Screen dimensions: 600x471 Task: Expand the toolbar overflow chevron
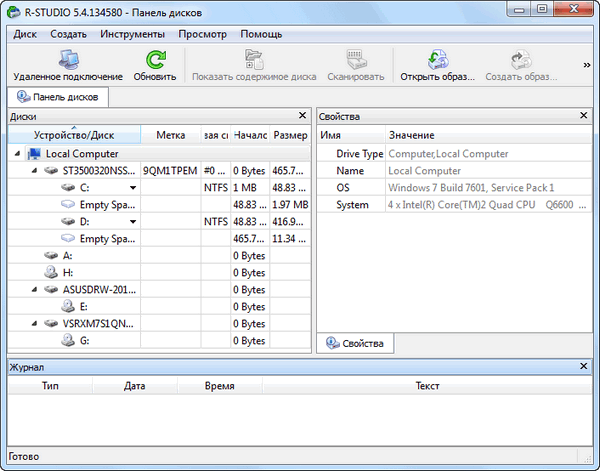587,65
